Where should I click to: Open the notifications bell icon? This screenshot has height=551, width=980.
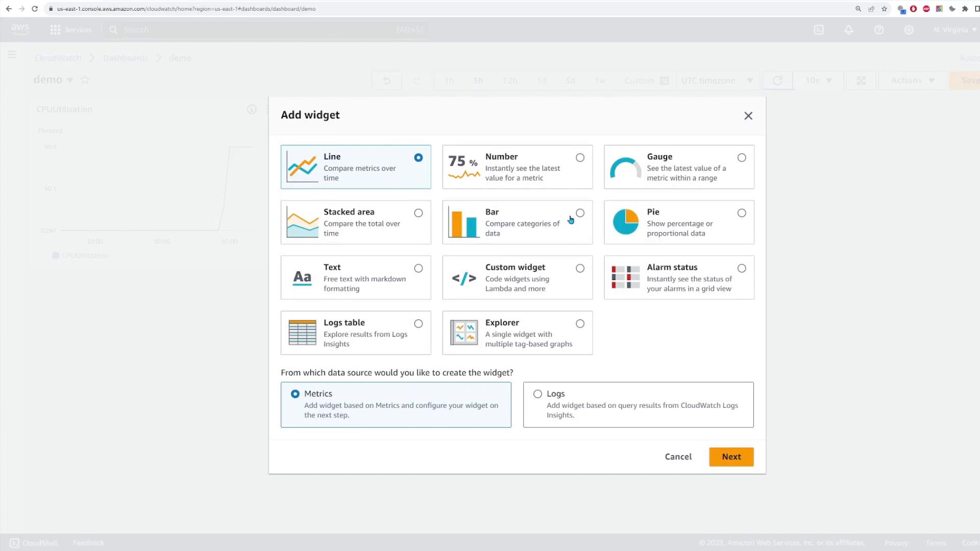(x=848, y=30)
